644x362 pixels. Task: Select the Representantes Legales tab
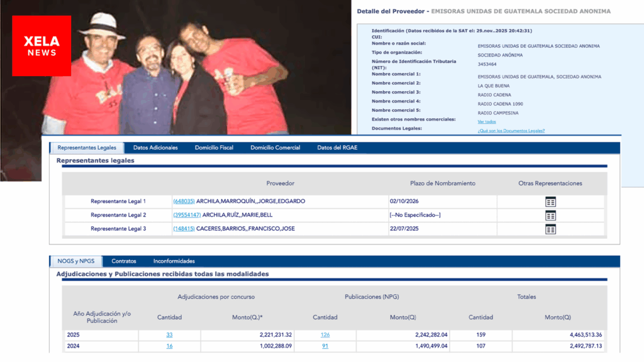87,148
